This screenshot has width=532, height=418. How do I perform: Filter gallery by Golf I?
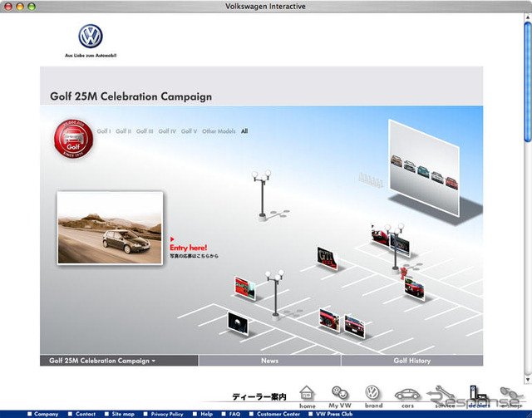104,131
